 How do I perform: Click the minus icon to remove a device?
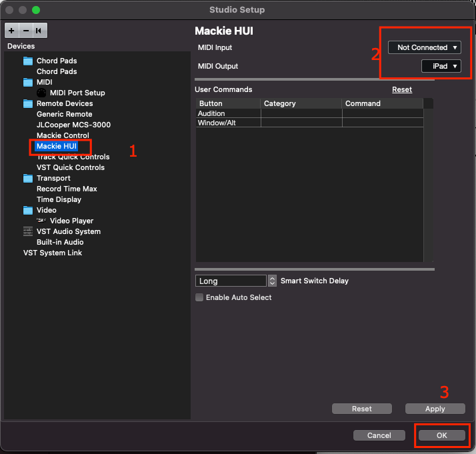26,31
